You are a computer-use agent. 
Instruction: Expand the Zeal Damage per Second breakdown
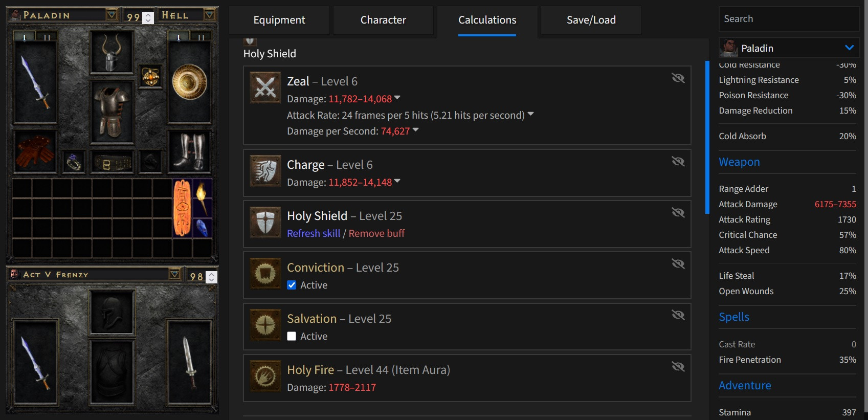pos(415,130)
